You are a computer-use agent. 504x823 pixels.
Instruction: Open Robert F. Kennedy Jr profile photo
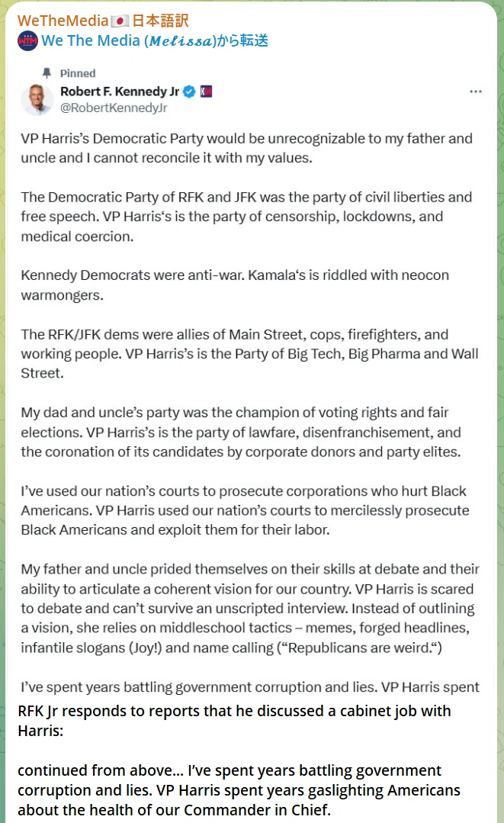(x=37, y=99)
